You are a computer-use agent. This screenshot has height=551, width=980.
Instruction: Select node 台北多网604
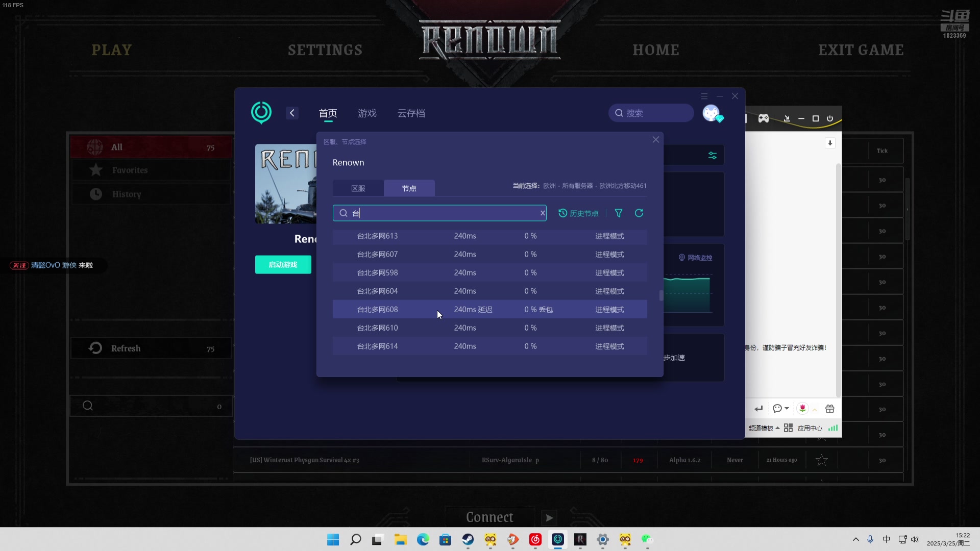click(x=490, y=291)
